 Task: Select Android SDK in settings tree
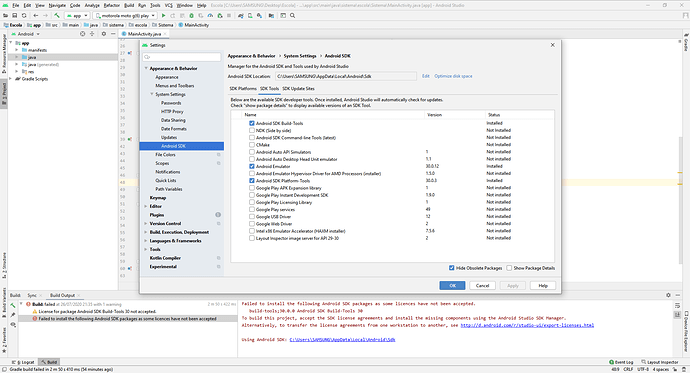pos(182,146)
